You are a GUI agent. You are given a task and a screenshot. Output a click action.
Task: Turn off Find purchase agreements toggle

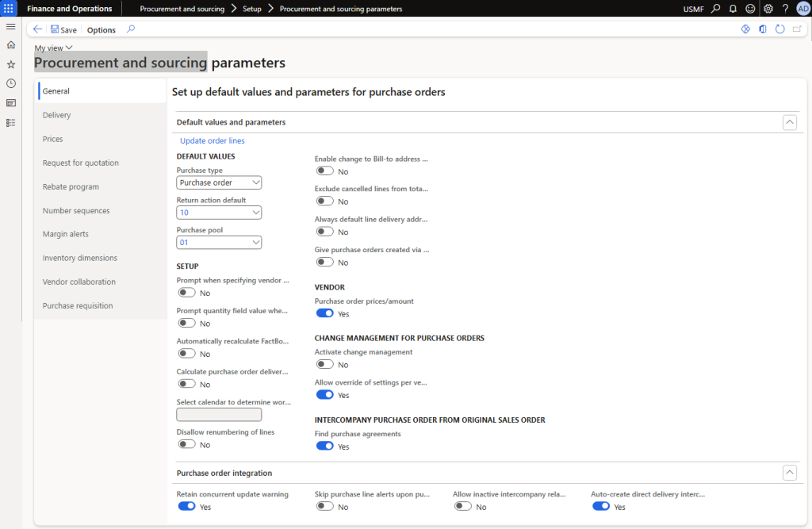click(x=324, y=447)
